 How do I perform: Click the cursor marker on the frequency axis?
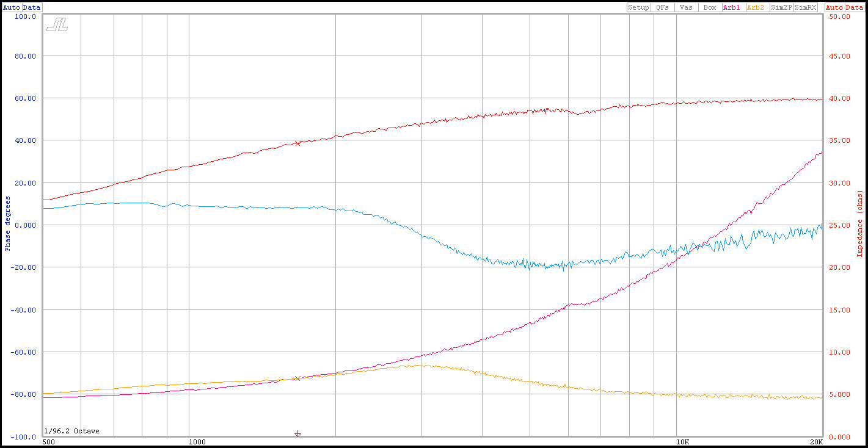click(297, 434)
